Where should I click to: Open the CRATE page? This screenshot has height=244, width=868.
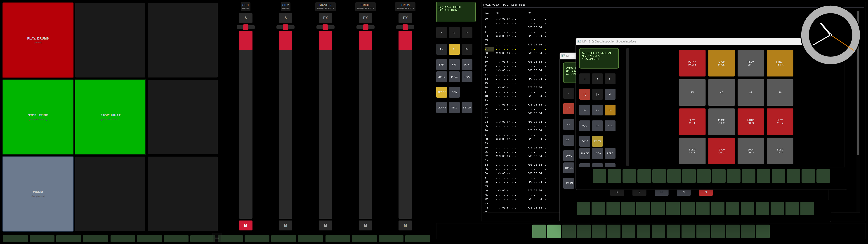[x=441, y=77]
